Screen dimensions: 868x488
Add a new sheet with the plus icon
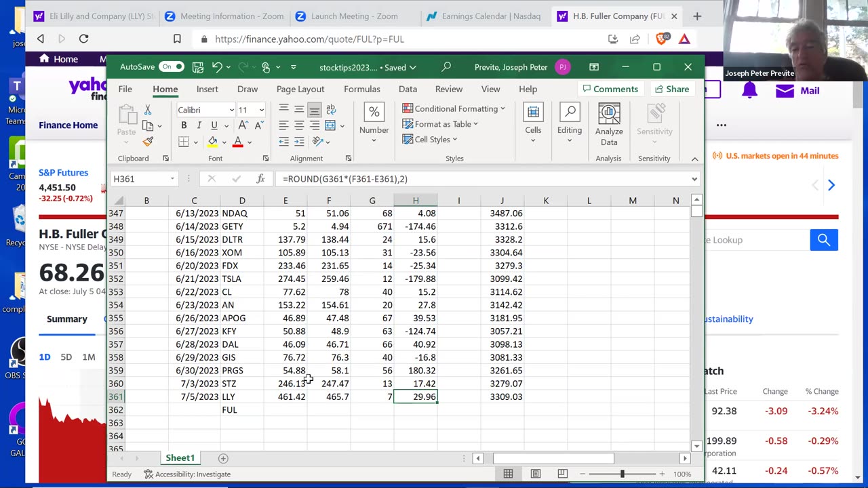click(x=223, y=458)
